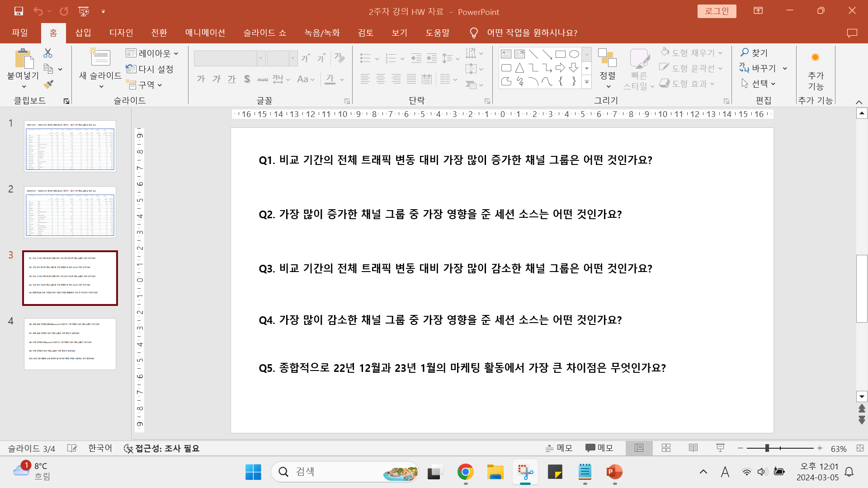Open Change Case (Aa) dropdown
Screen dimensions: 868x488
pos(306,80)
